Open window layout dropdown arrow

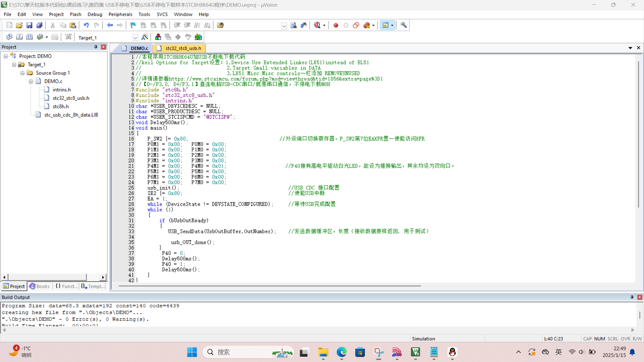[x=392, y=25]
